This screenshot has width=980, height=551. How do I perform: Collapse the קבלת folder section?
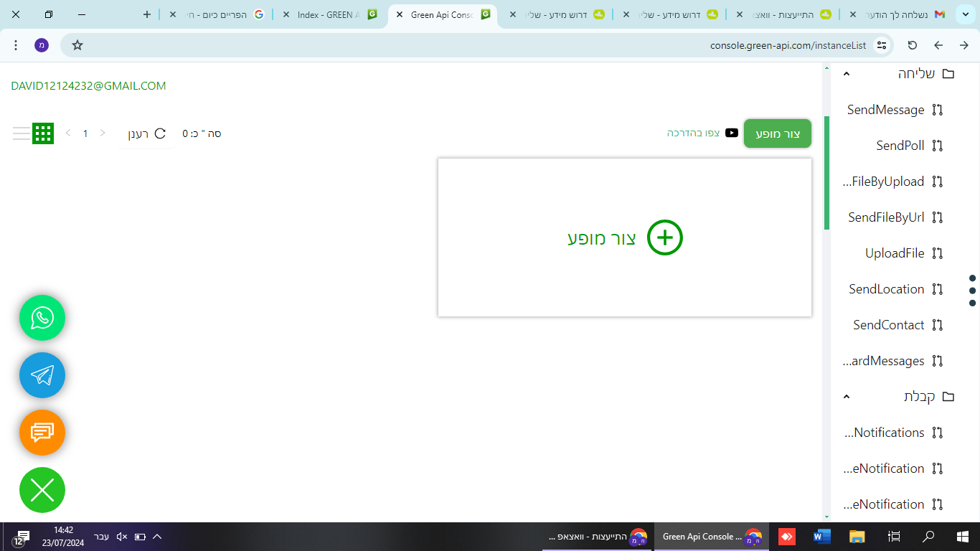point(847,397)
